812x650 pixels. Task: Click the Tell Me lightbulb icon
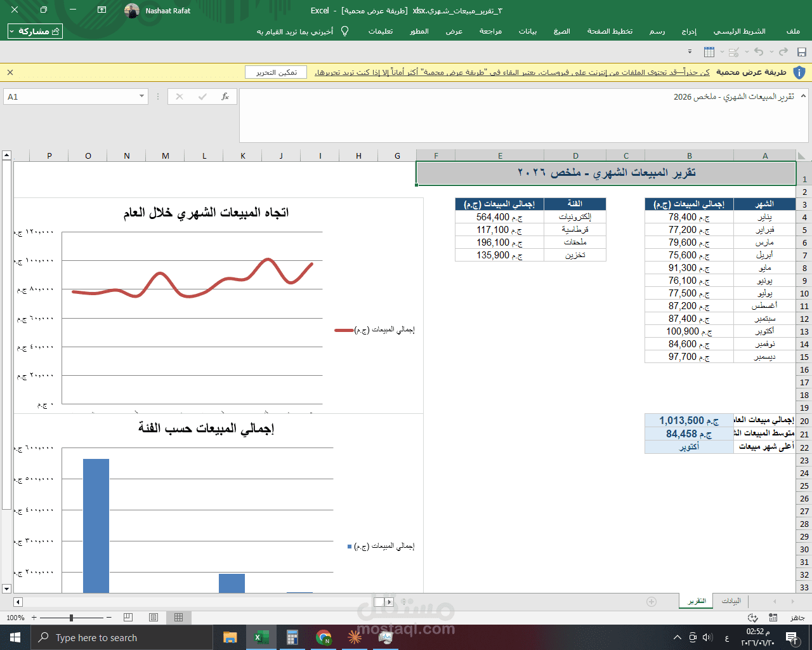coord(344,31)
